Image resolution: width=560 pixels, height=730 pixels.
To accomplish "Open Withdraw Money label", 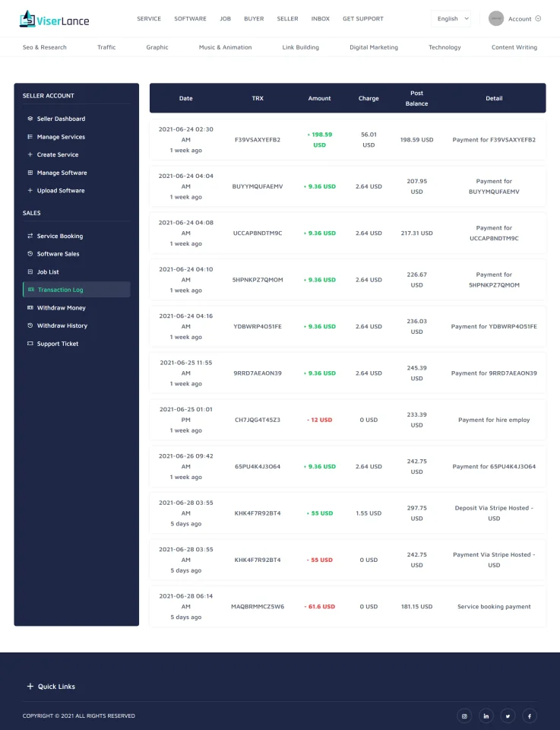I will pyautogui.click(x=62, y=308).
